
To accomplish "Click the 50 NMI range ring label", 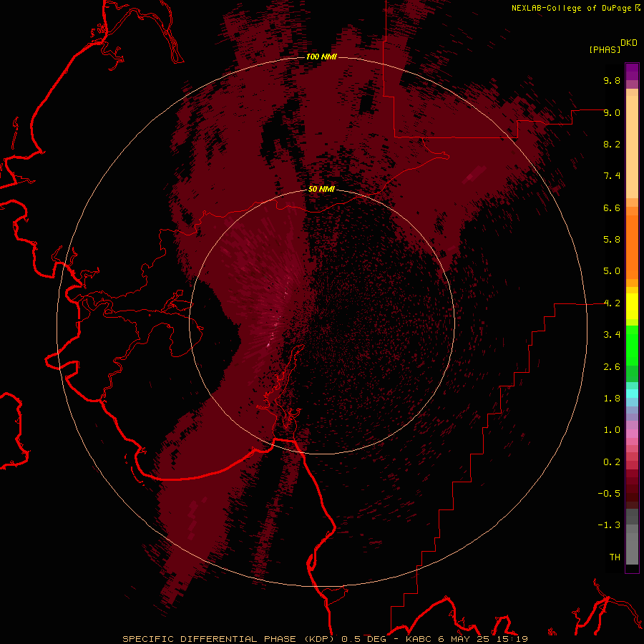I will coord(321,189).
